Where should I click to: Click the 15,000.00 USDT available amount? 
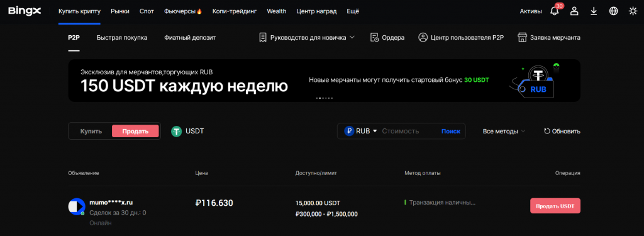(x=318, y=203)
